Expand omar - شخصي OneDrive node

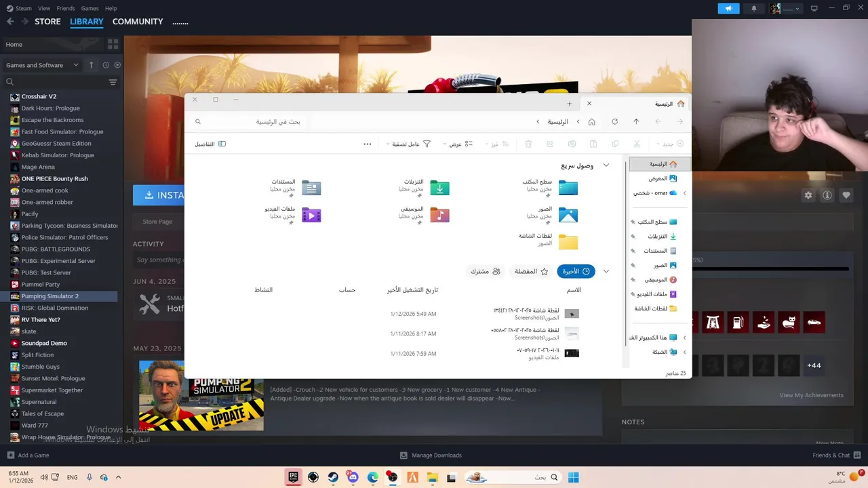tap(684, 193)
